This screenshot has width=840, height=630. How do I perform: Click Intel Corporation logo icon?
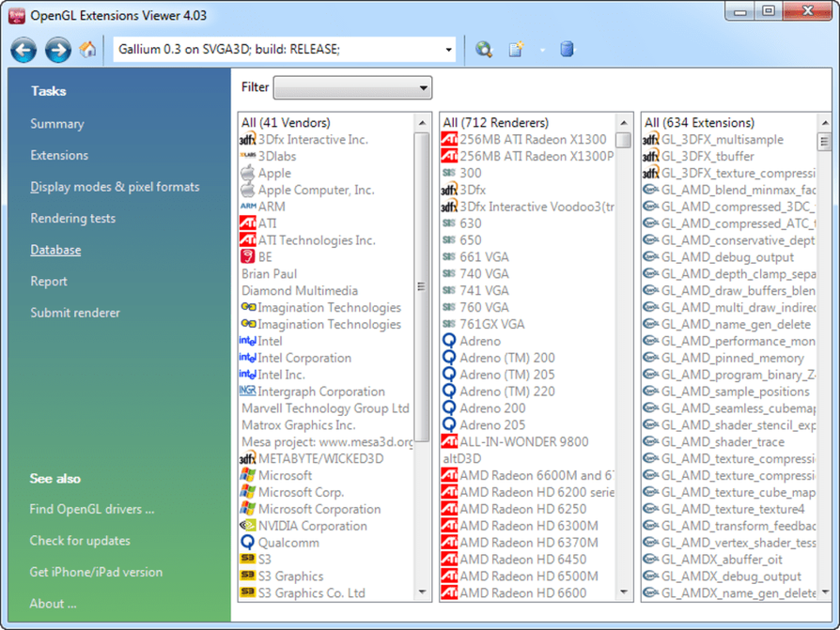coord(247,357)
